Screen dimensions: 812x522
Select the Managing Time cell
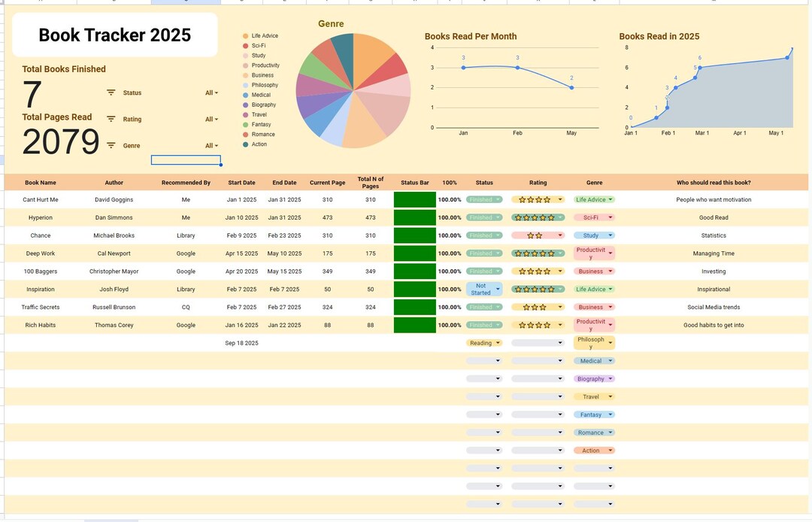pyautogui.click(x=714, y=253)
